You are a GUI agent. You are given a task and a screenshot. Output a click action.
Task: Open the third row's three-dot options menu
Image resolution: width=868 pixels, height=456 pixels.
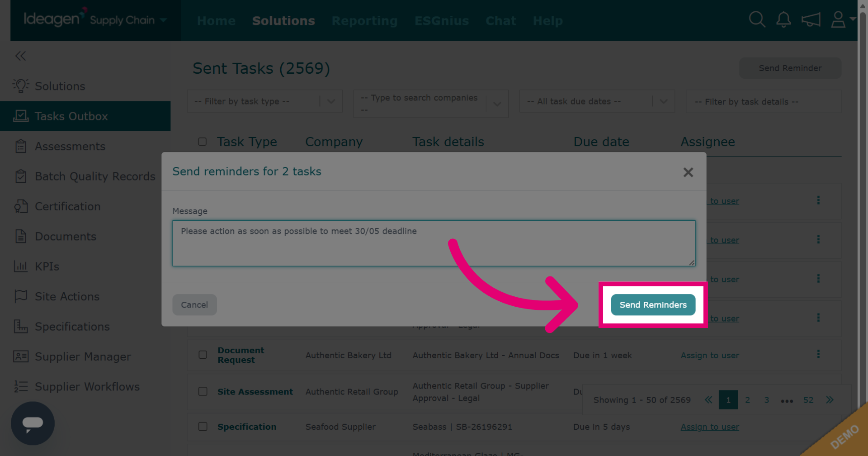(x=818, y=279)
